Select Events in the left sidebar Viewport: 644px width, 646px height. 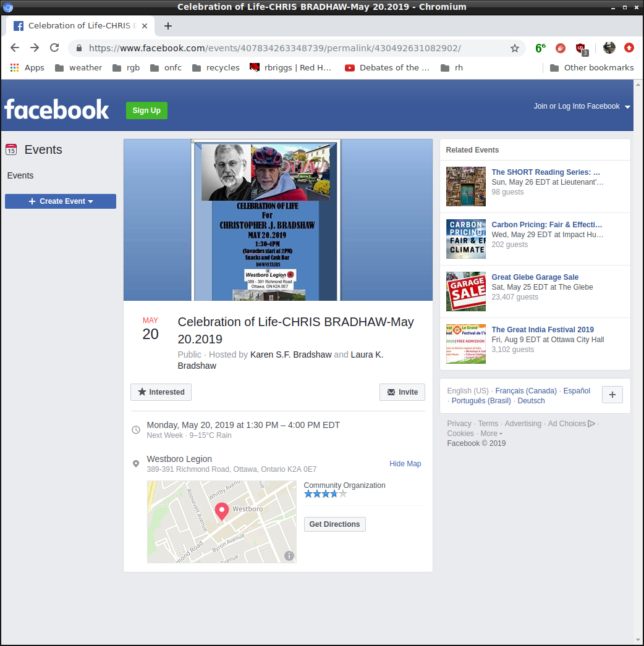pos(20,175)
